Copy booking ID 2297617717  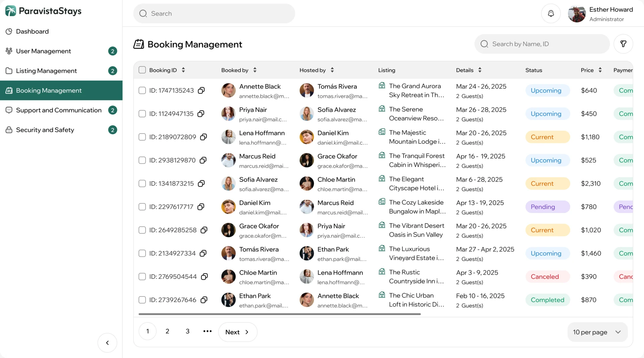click(x=201, y=207)
